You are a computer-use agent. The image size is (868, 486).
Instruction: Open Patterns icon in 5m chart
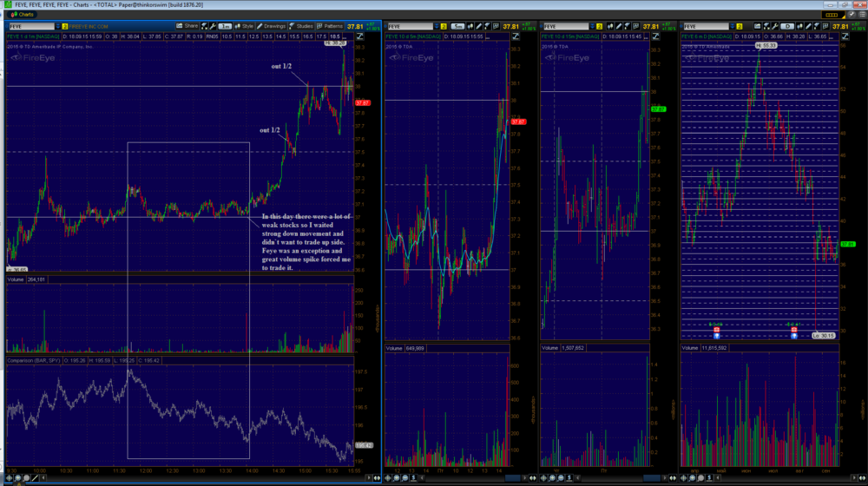point(496,26)
